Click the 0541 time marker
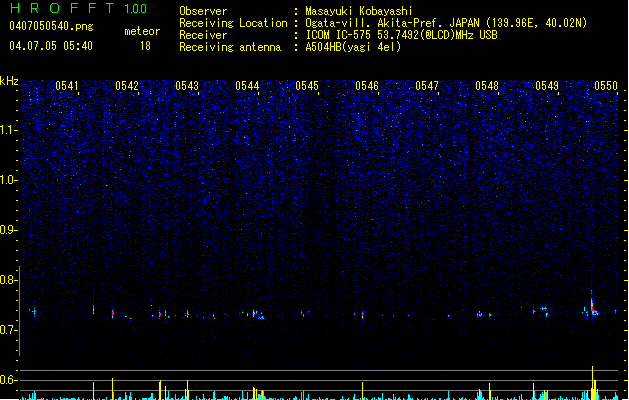This screenshot has width=629, height=400. pos(67,86)
